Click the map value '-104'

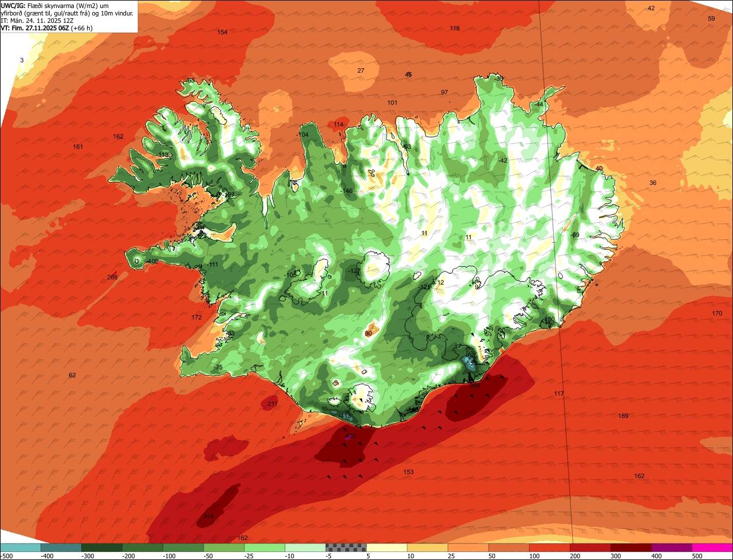pyautogui.click(x=303, y=135)
